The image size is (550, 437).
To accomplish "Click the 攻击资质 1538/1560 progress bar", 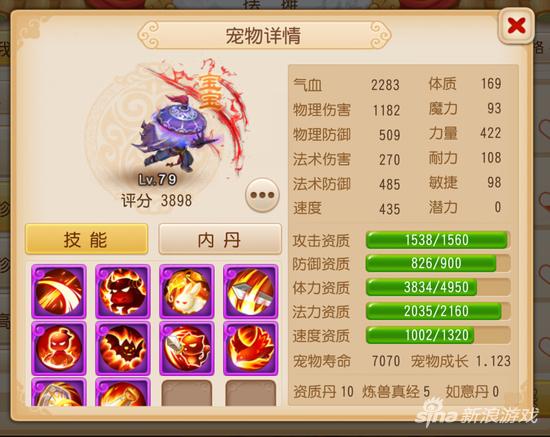I will click(x=437, y=240).
